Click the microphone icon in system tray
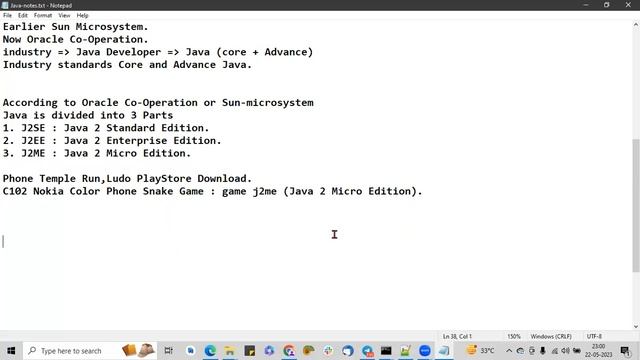This screenshot has width=640, height=360. [543, 351]
